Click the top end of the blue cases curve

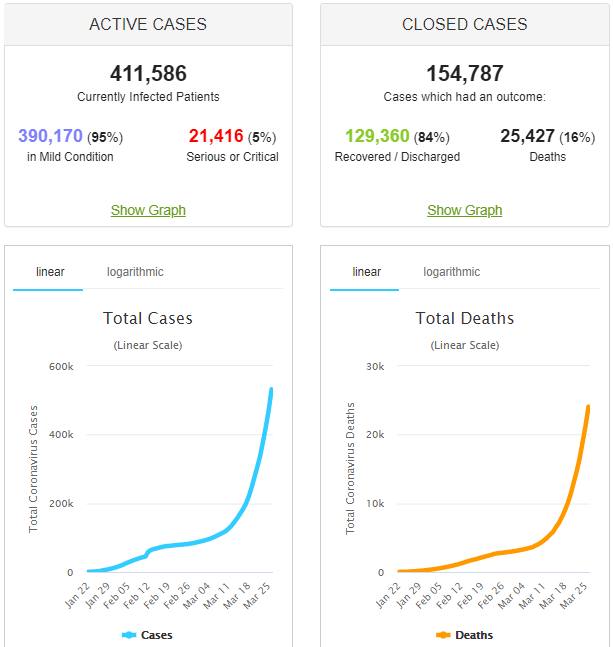tap(271, 390)
